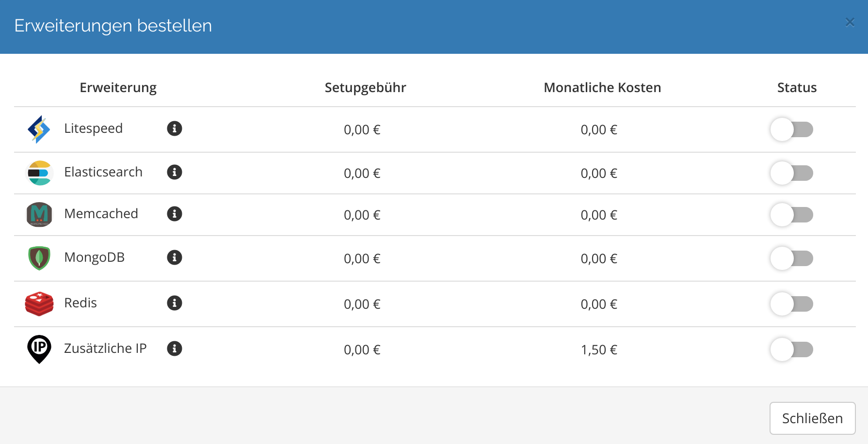The image size is (868, 444).
Task: Click the Memcached logo icon
Action: [39, 215]
